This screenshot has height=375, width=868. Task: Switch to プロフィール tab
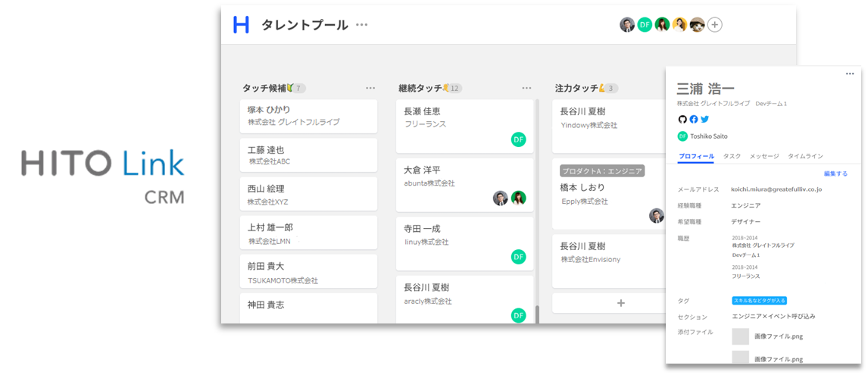[x=696, y=157]
